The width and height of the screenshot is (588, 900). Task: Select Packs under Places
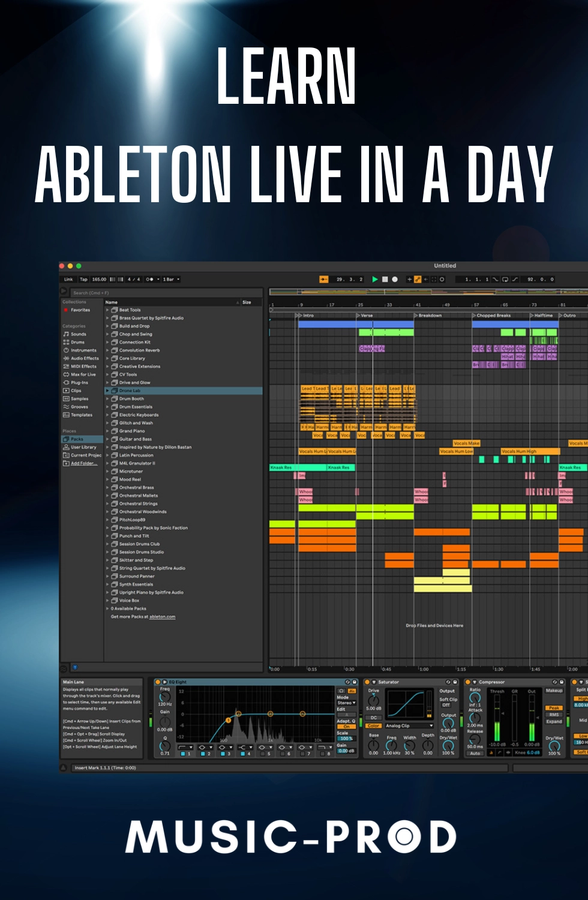pos(82,439)
